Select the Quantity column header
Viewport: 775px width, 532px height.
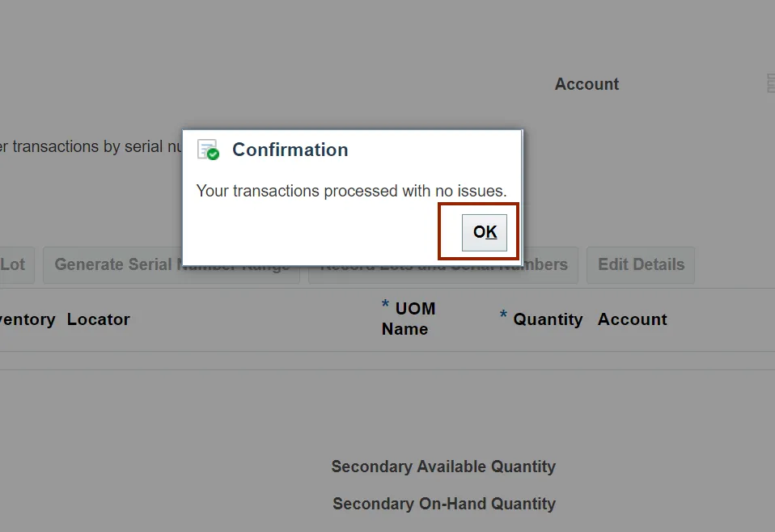coord(548,319)
